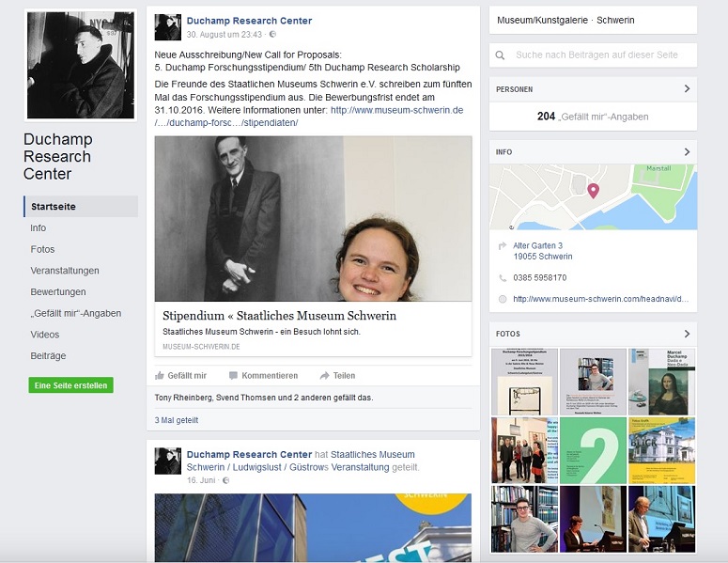
Task: Click the phone number 0385 5958170
Action: tap(540, 278)
